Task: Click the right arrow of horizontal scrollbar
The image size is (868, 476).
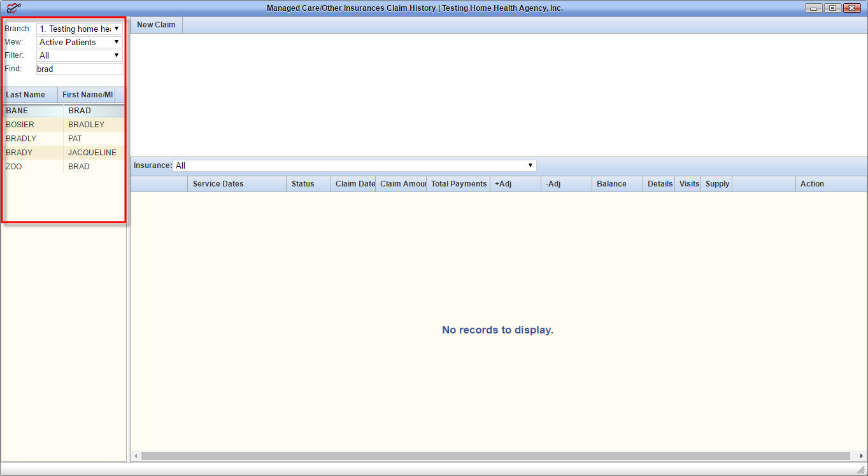Action: (862, 456)
